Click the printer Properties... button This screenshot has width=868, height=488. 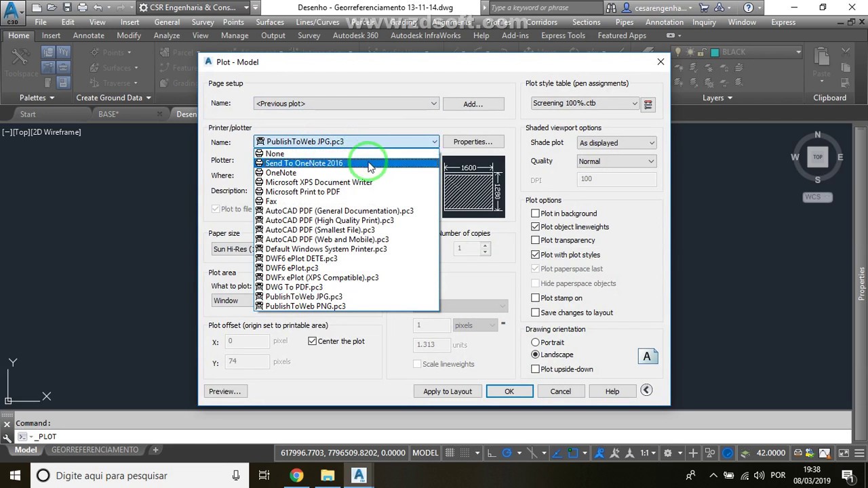coord(473,142)
